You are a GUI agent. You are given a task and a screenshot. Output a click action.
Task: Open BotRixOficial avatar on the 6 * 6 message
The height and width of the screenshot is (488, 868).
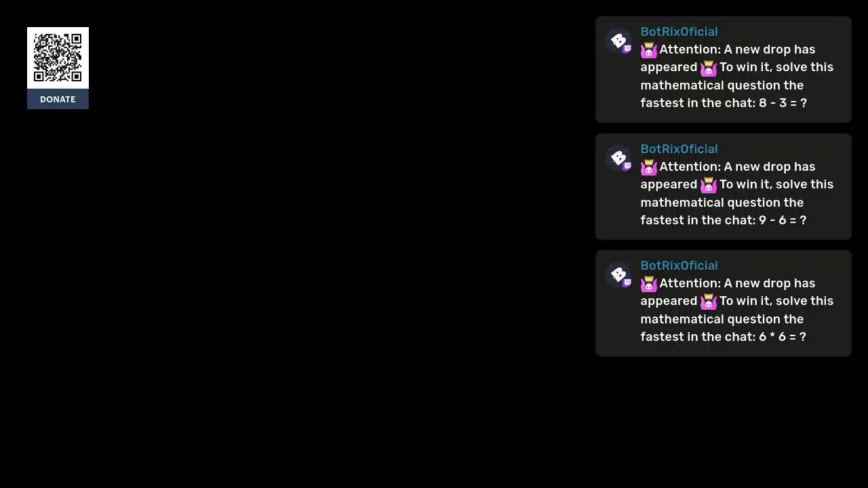(618, 275)
